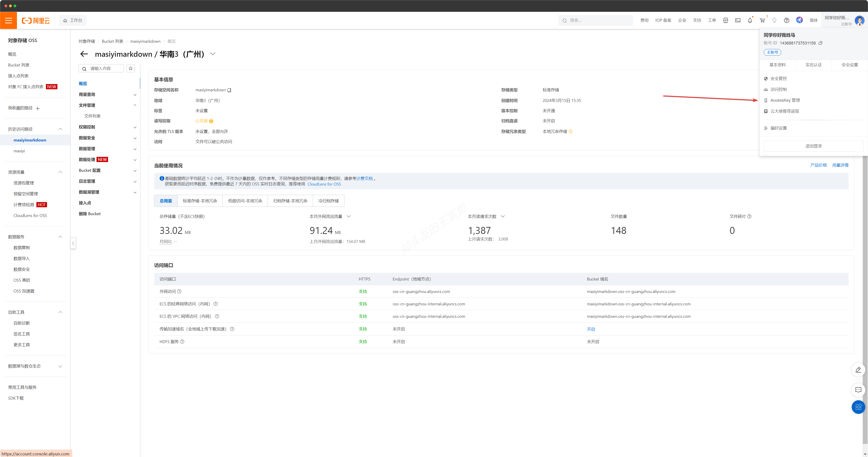Screen dimensions: 868x457
Task: Copy the account ID with copy icon
Action: tap(821, 43)
